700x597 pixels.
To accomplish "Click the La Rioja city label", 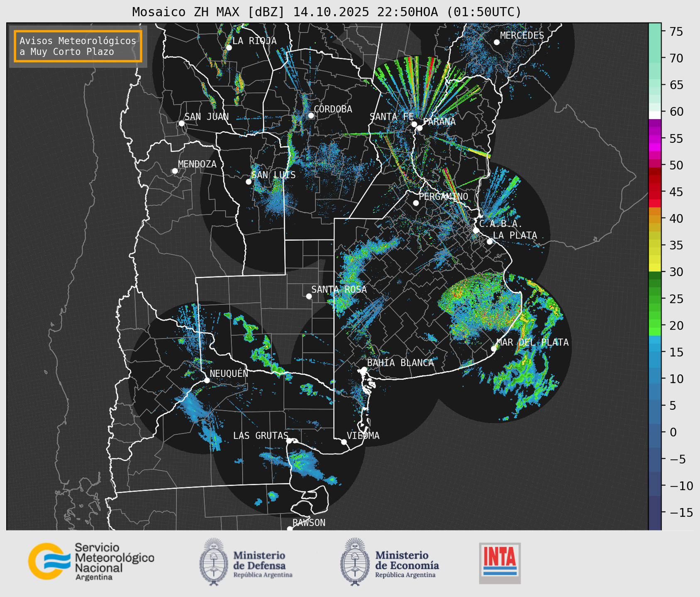I will pos(254,41).
